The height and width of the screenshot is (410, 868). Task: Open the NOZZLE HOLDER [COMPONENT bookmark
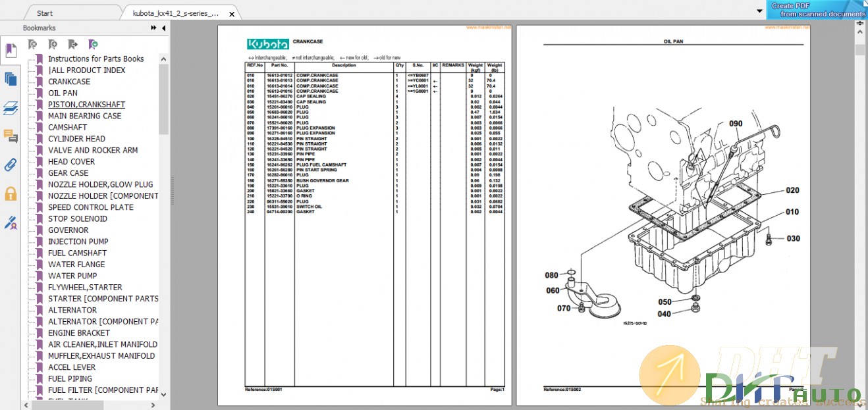[x=103, y=195]
